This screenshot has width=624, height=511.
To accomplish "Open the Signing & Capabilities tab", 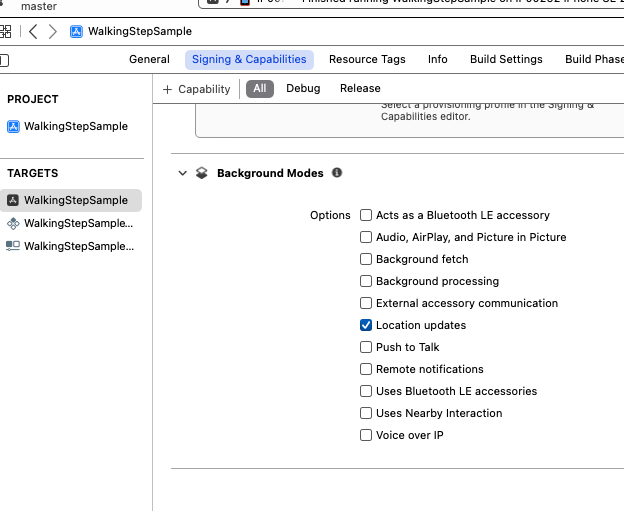I will pos(249,60).
